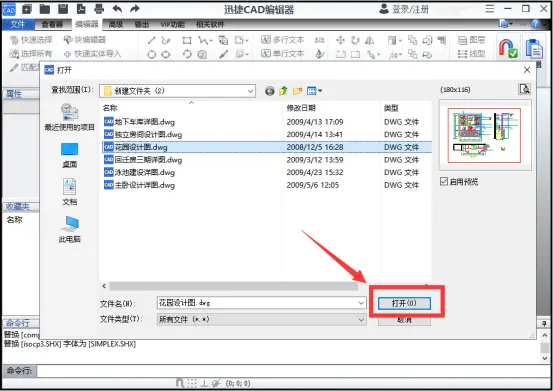
Task: Open 文档 in dialog sidebar
Action: [x=69, y=192]
